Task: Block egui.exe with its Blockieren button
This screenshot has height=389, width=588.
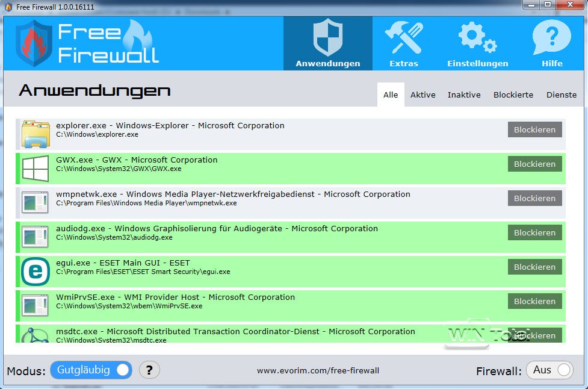Action: 535,267
